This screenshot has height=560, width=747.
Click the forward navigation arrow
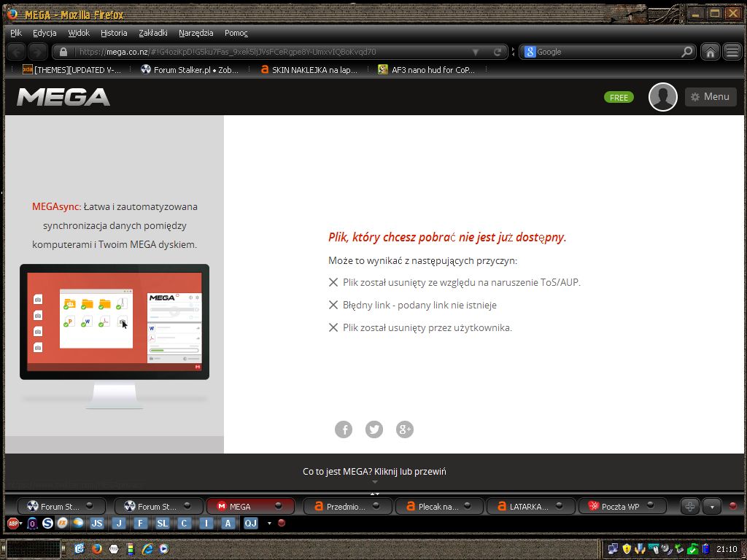[x=38, y=52]
